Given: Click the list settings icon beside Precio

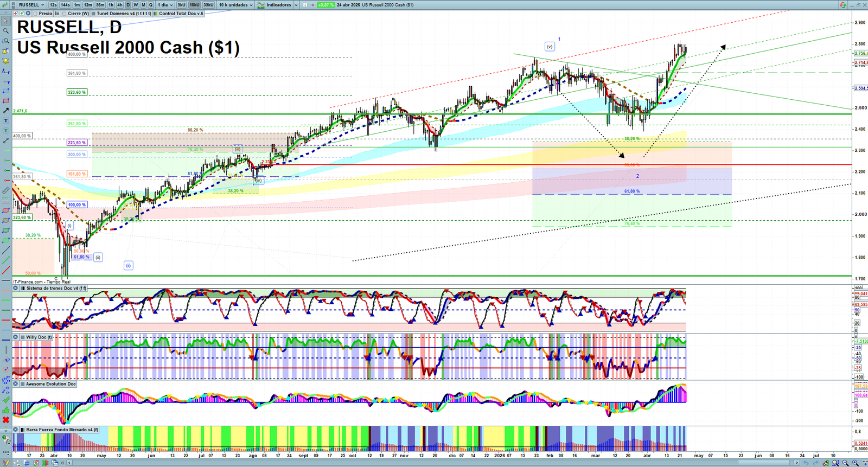Looking at the screenshot, I should pyautogui.click(x=58, y=14).
